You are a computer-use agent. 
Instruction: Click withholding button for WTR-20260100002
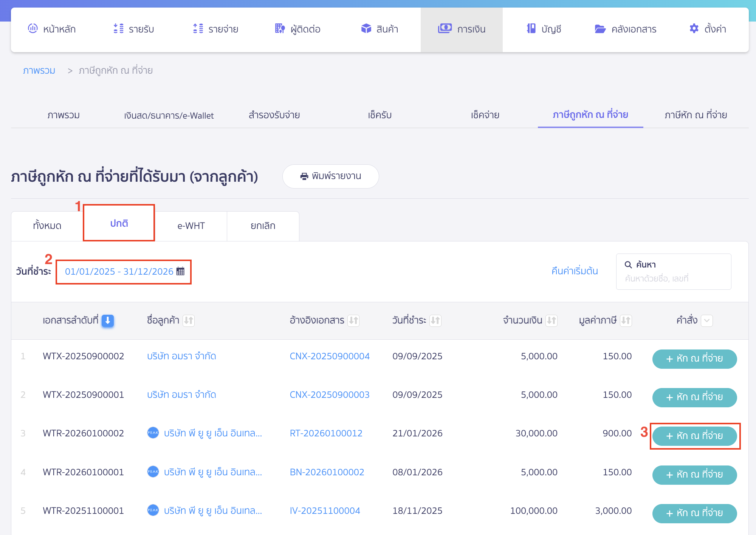point(694,436)
